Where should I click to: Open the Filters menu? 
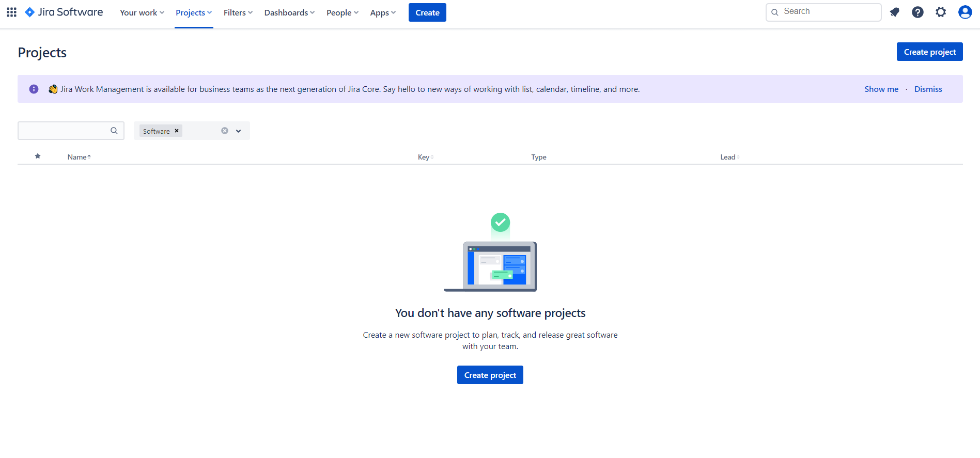(238, 12)
